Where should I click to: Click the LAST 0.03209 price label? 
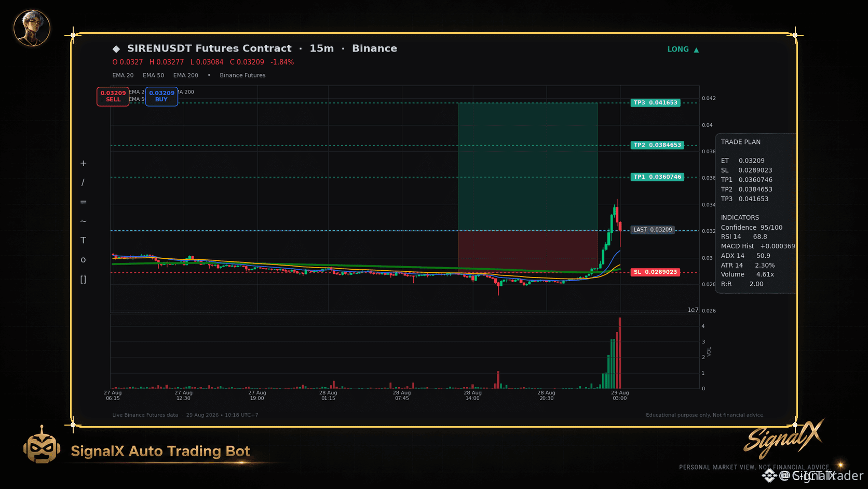tap(653, 230)
